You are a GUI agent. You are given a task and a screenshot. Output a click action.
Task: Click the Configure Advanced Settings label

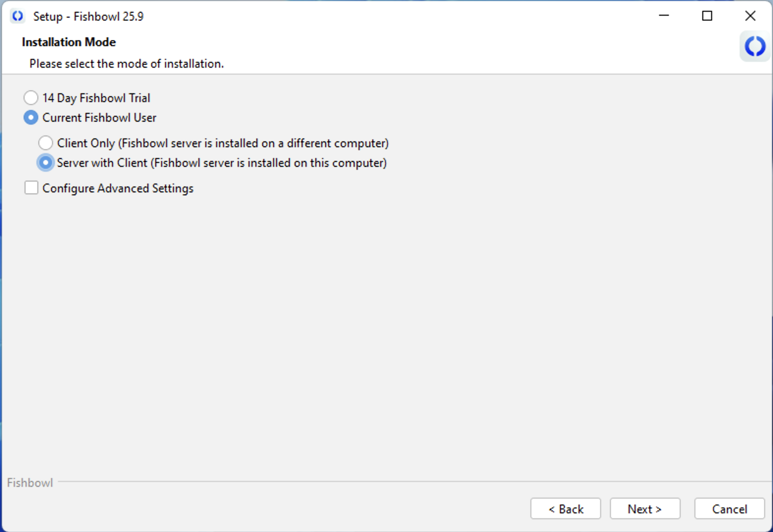point(118,188)
